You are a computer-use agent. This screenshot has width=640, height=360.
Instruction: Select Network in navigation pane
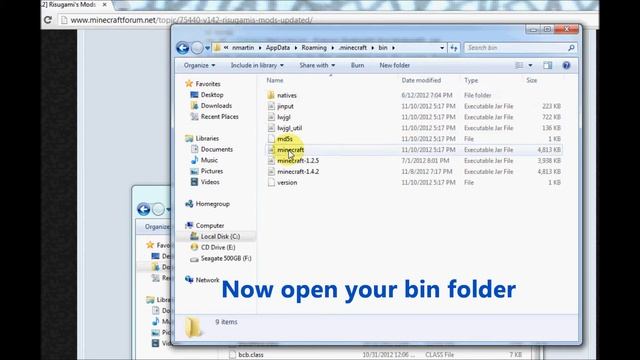tap(202, 280)
